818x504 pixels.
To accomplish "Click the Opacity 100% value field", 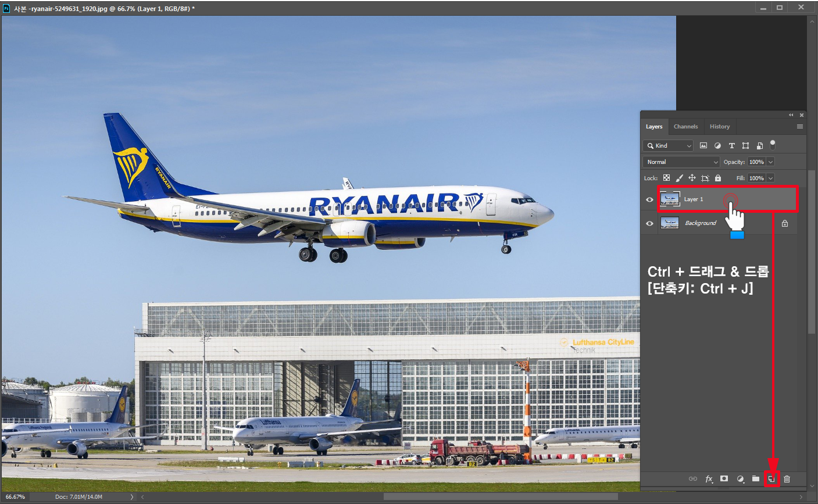I will pyautogui.click(x=757, y=162).
